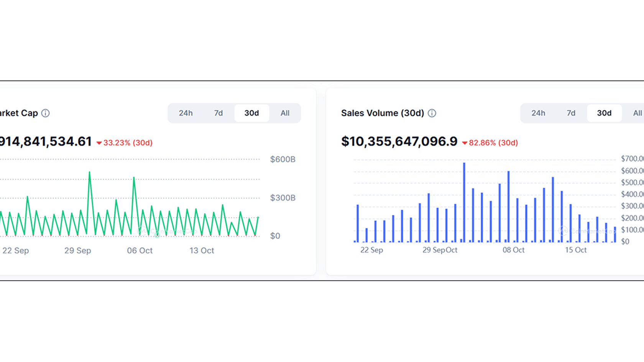Switch Sales Volume chart to 24h

click(x=538, y=113)
